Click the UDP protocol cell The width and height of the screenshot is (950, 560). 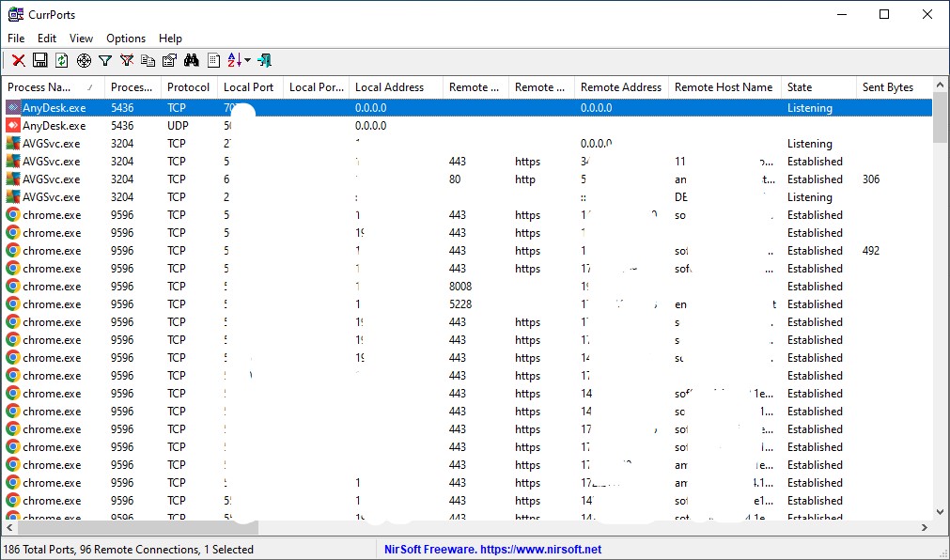(178, 126)
